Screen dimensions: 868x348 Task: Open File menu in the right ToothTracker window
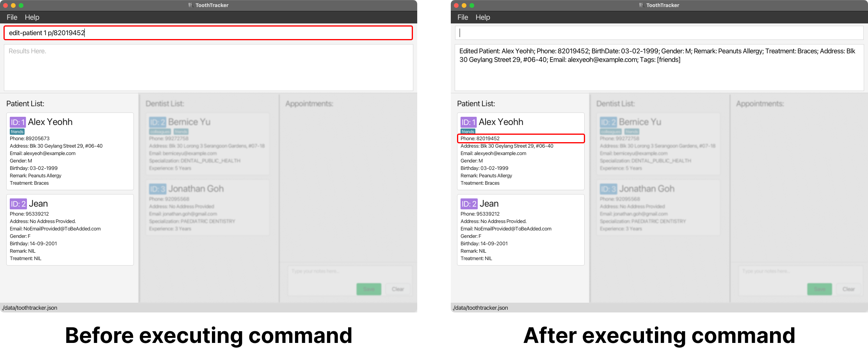463,17
